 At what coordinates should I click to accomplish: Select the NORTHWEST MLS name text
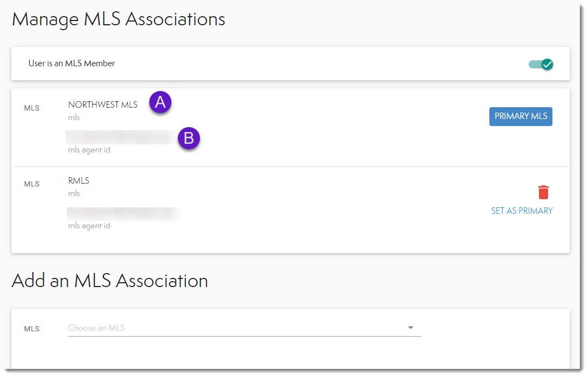(x=103, y=105)
